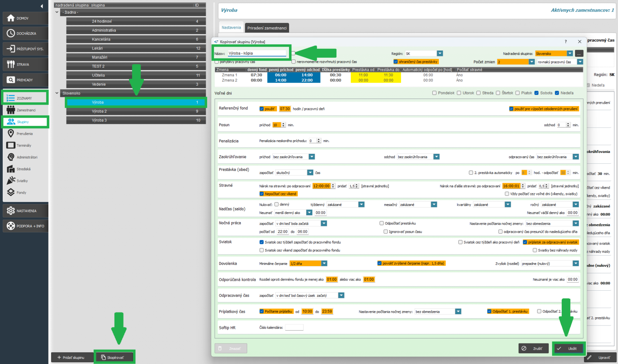
Task: Open the Región SK dropdown
Action: click(x=440, y=54)
